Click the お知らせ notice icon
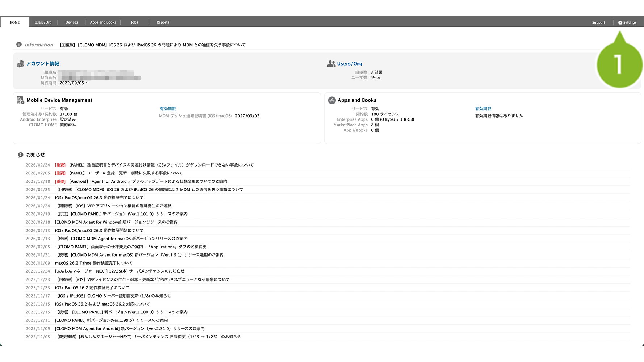Screen dimensions: 644x362 (21, 155)
